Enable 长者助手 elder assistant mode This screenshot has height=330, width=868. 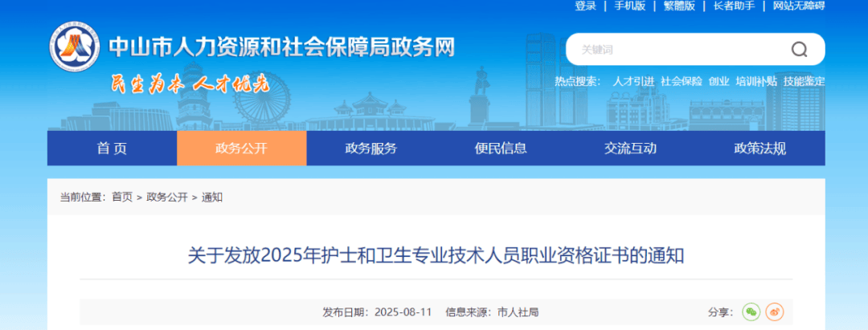point(734,6)
